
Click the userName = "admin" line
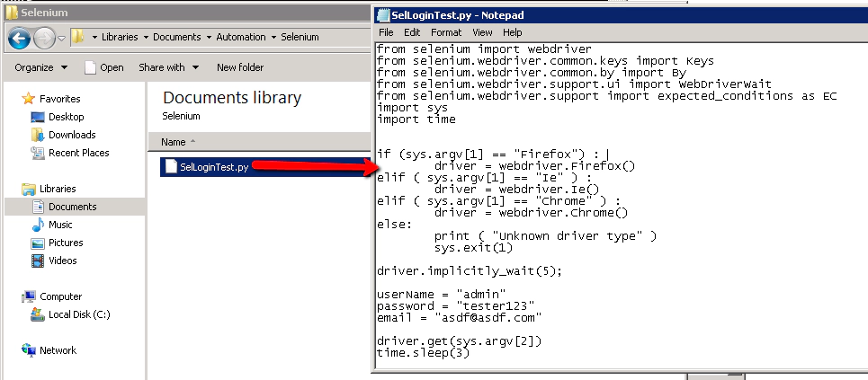(x=442, y=295)
